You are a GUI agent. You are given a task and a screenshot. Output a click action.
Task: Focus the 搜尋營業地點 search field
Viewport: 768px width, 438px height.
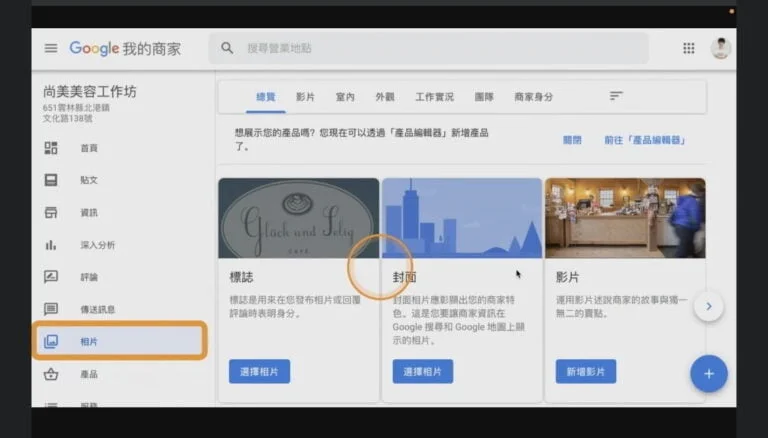click(x=429, y=48)
